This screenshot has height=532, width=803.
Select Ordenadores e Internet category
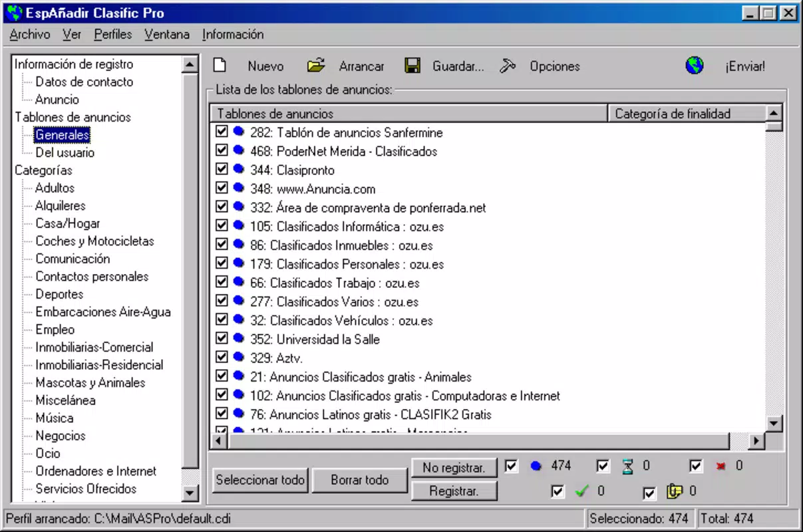point(96,471)
